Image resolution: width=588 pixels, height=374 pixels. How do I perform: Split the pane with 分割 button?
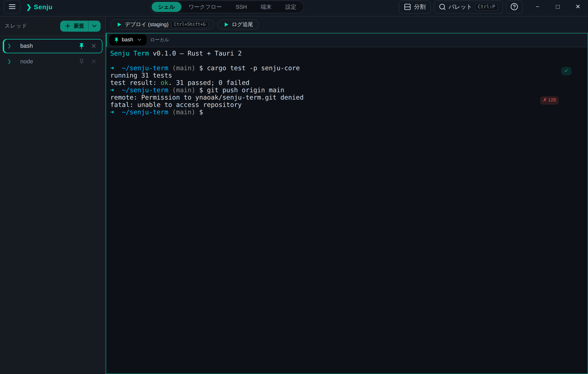(x=415, y=7)
